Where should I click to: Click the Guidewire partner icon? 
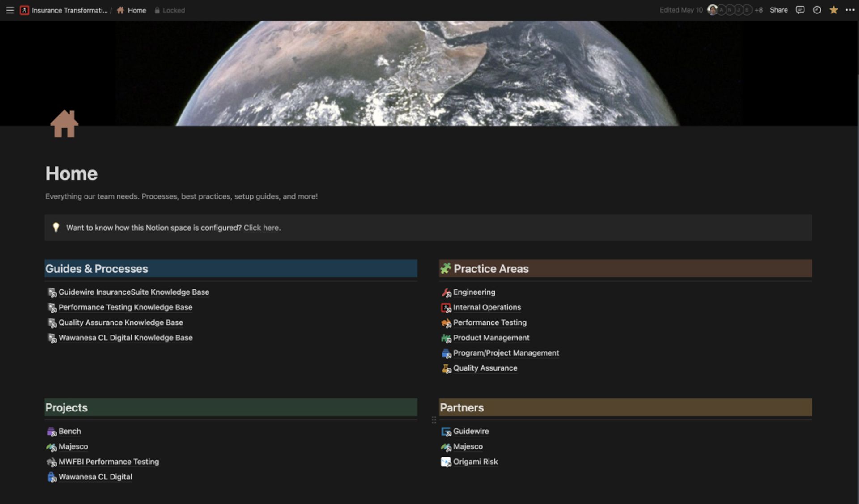pos(446,432)
